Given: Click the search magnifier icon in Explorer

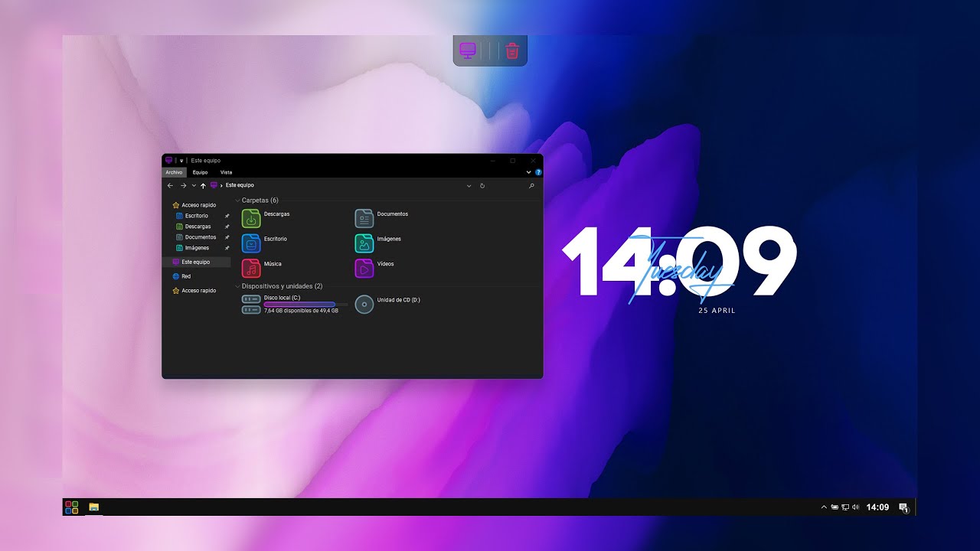Looking at the screenshot, I should [531, 186].
